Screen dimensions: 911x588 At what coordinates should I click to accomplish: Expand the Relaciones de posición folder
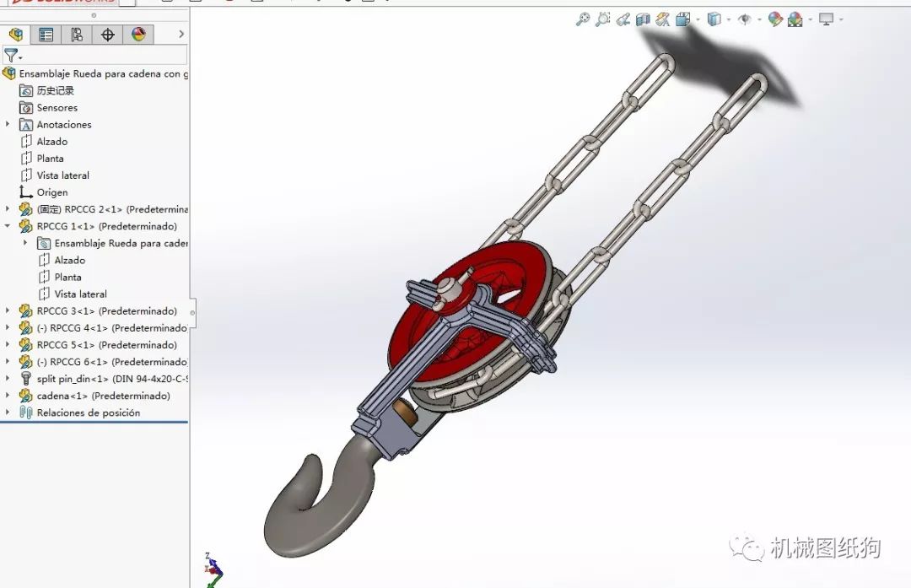8,412
